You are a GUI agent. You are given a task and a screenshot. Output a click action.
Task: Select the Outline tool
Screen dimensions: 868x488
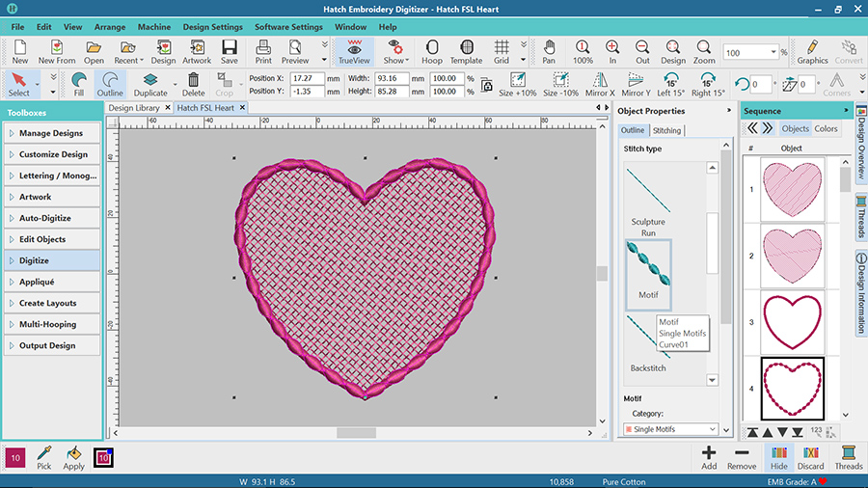click(x=110, y=84)
